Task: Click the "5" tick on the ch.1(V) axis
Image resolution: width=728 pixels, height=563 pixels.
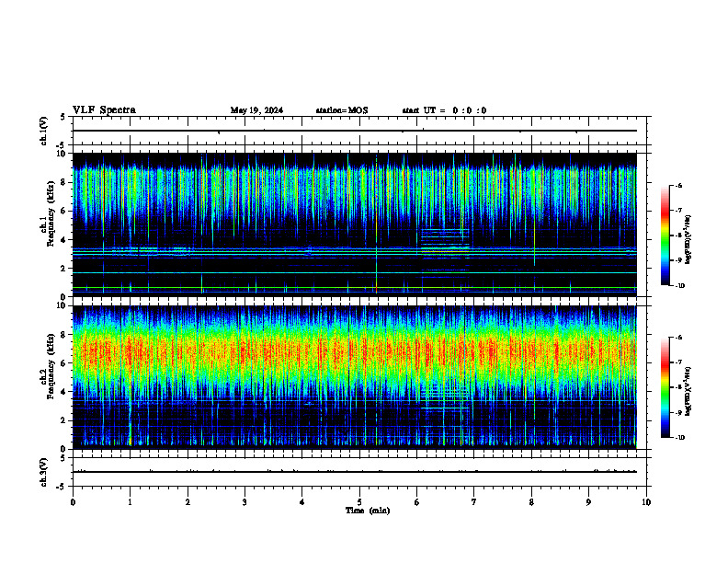Action: 63,118
